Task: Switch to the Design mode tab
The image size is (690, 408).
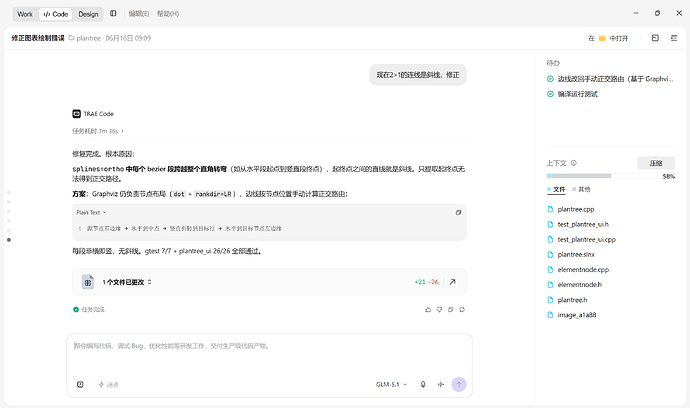Action: [x=88, y=14]
